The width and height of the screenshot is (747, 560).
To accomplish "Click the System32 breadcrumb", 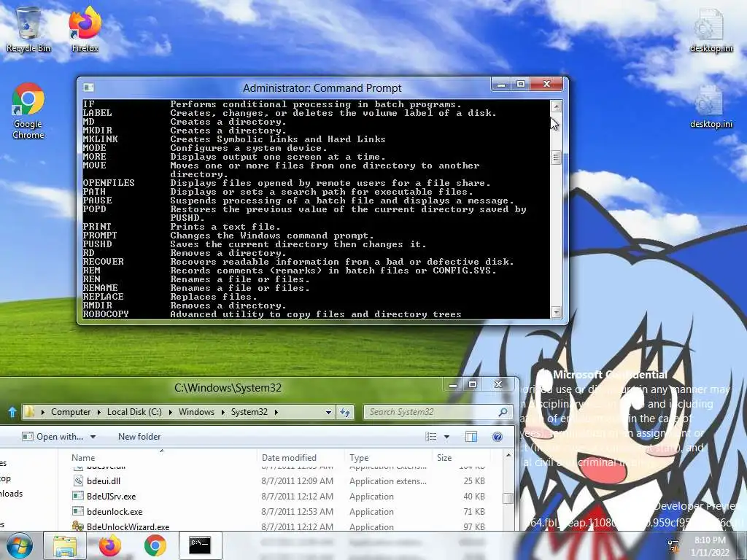I will tap(249, 412).
